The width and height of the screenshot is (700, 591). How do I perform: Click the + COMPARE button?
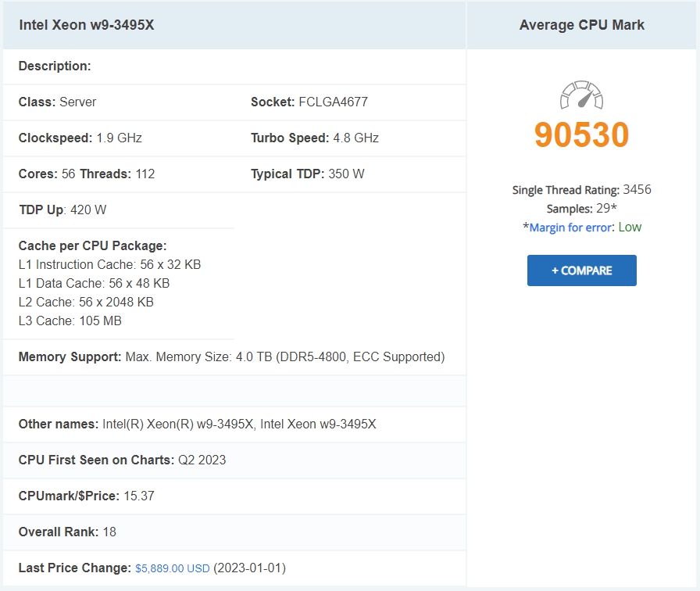tap(582, 270)
